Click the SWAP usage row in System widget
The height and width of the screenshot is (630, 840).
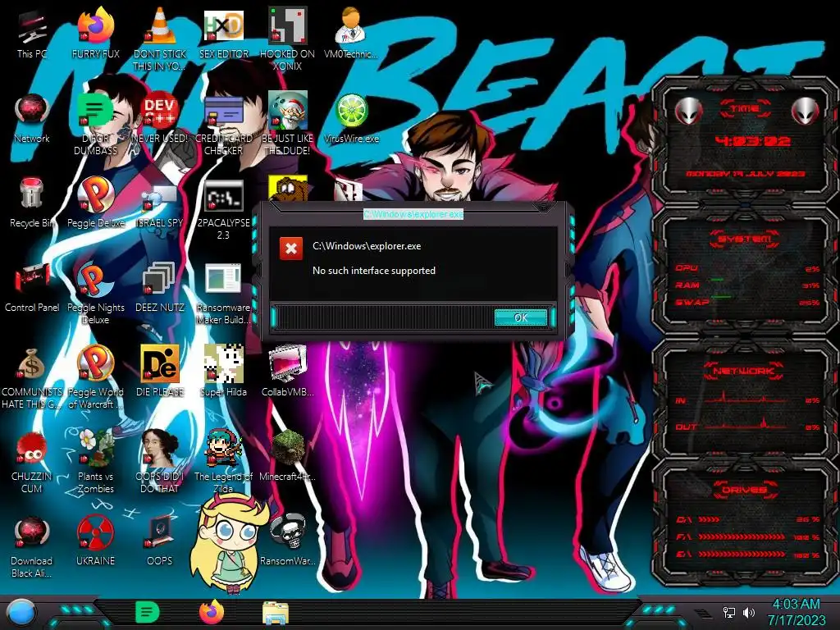tap(748, 302)
